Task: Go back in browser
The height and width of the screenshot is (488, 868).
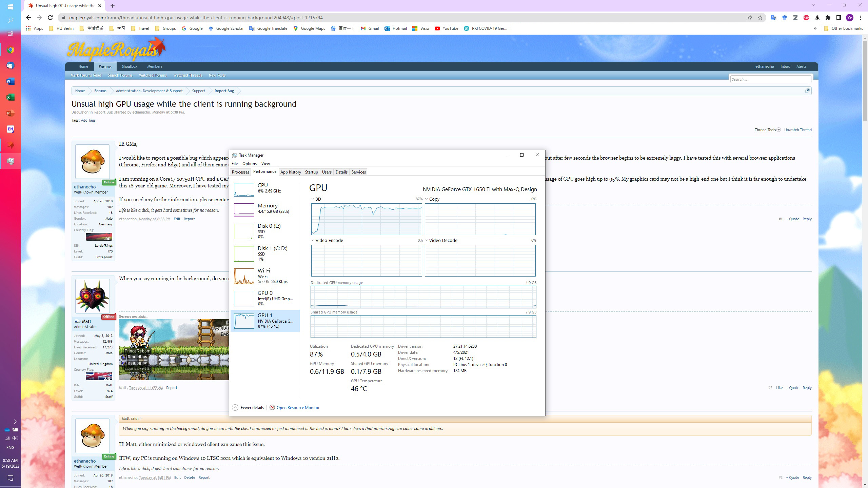Action: (x=28, y=18)
